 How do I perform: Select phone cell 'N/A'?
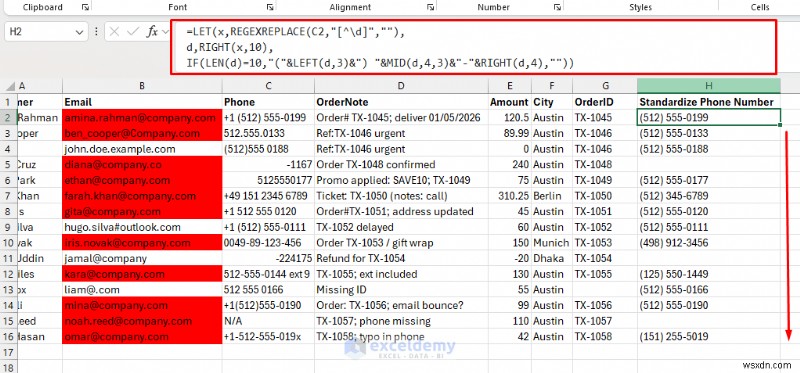click(268, 321)
